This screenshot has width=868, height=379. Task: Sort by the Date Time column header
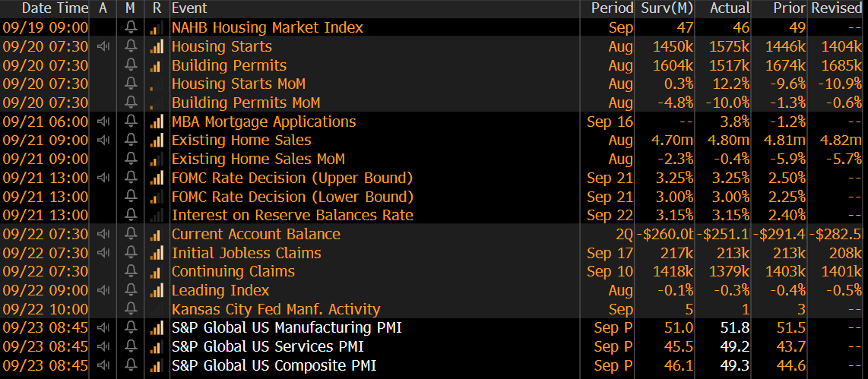click(45, 8)
